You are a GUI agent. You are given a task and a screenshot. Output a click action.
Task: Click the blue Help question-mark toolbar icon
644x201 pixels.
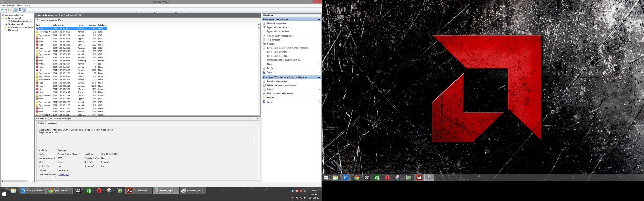[x=20, y=10]
